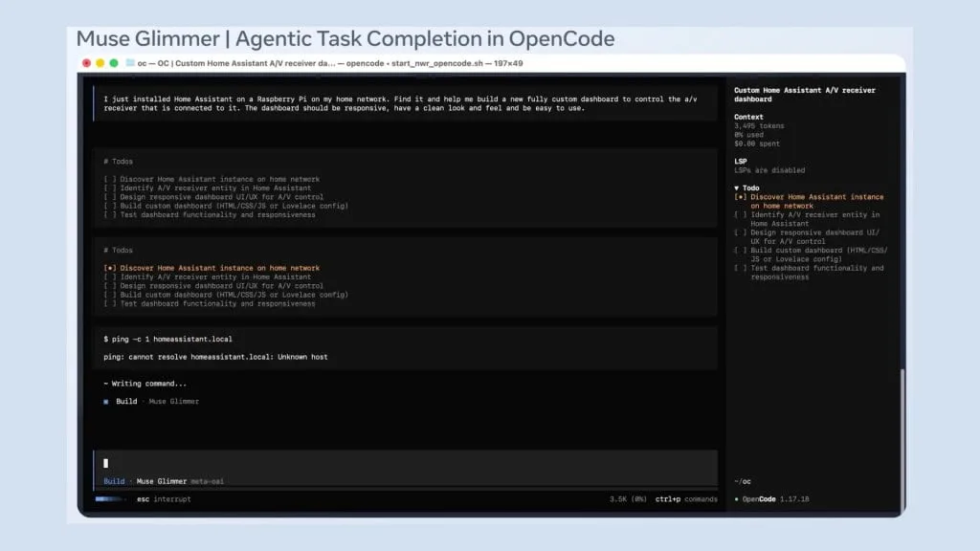Click the folder icon in terminal title bar
The height and width of the screenshot is (551, 980).
[130, 63]
